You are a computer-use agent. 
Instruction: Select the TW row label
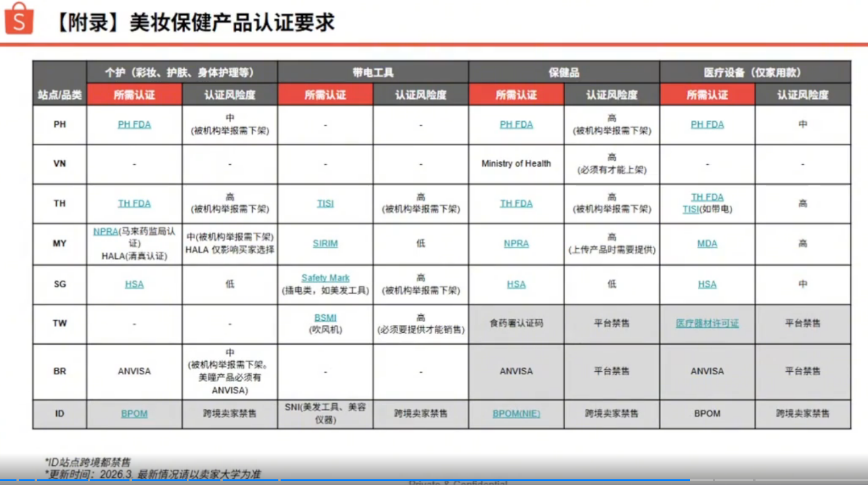pos(60,323)
